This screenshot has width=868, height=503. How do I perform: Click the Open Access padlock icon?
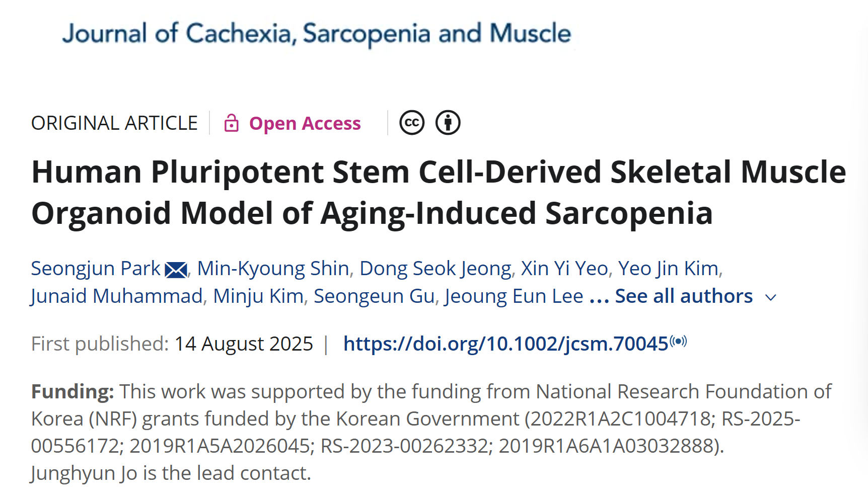click(231, 123)
